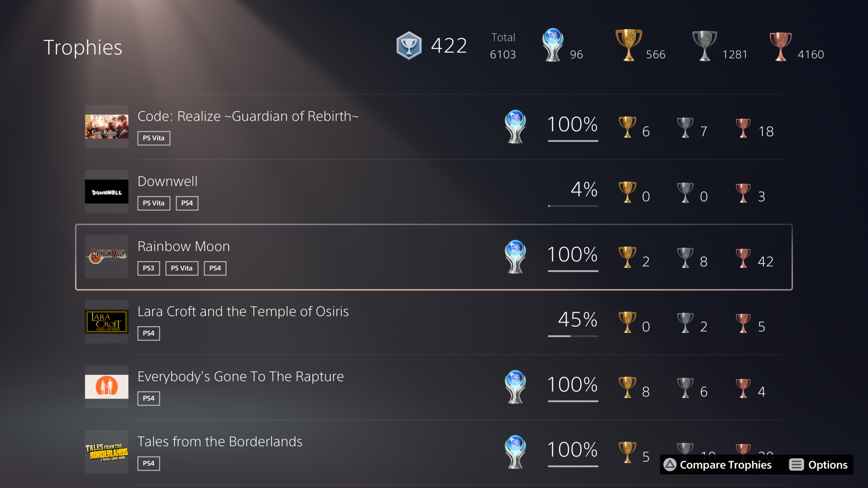
Task: Select the PS3 tag under Rainbow Moon
Action: [x=148, y=268]
